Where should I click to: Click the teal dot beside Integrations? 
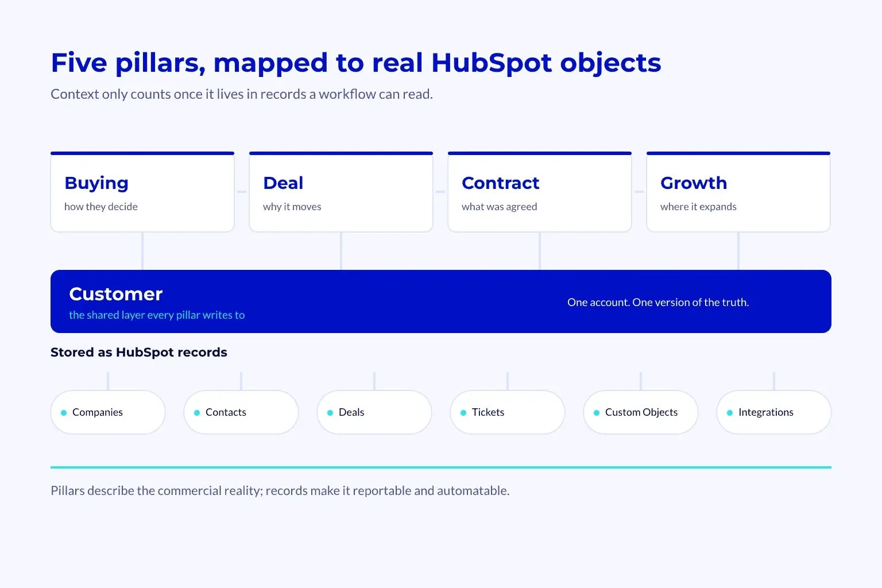click(730, 413)
